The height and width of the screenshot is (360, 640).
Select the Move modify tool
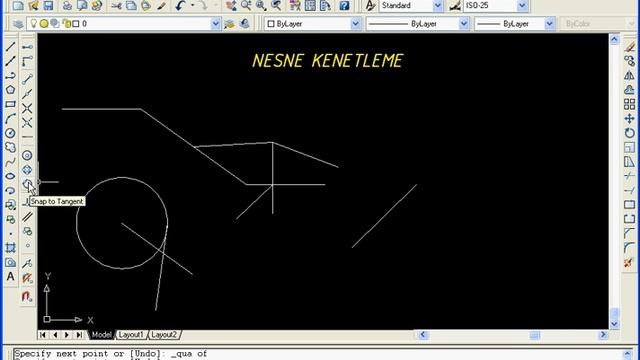(629, 119)
